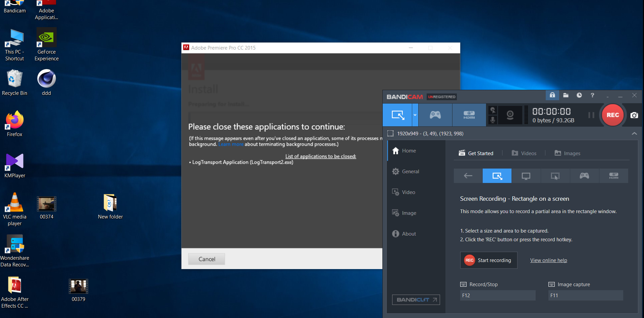The width and height of the screenshot is (644, 318).
Task: Select around mouse recording mode tile
Action: [x=555, y=176]
